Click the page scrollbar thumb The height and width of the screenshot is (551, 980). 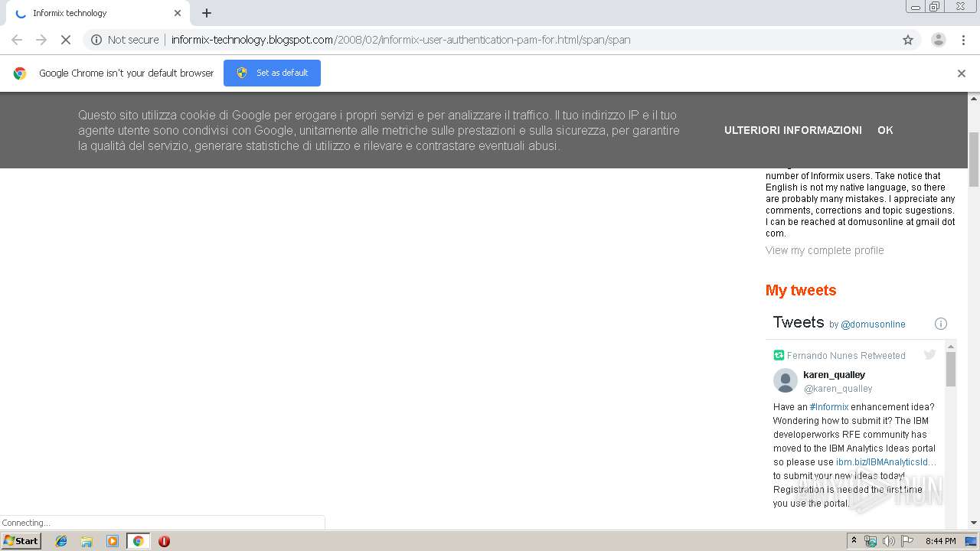pos(974,159)
